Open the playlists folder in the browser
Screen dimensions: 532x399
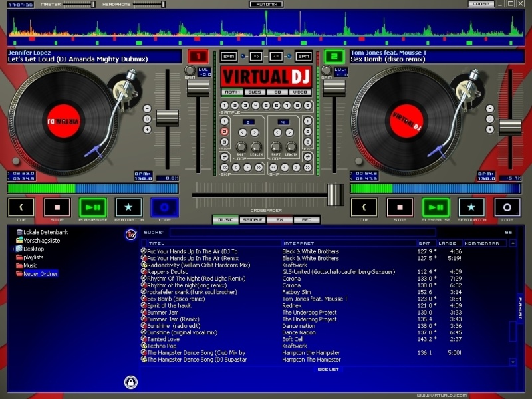(33, 257)
